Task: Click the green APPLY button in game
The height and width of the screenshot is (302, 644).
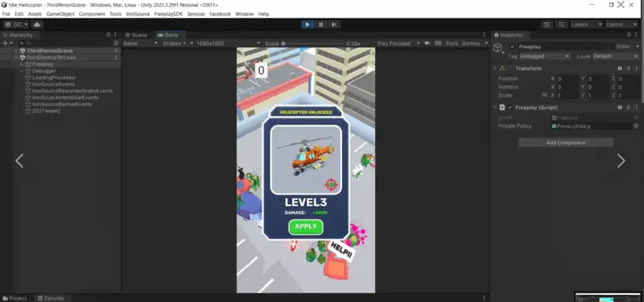Action: pyautogui.click(x=306, y=227)
